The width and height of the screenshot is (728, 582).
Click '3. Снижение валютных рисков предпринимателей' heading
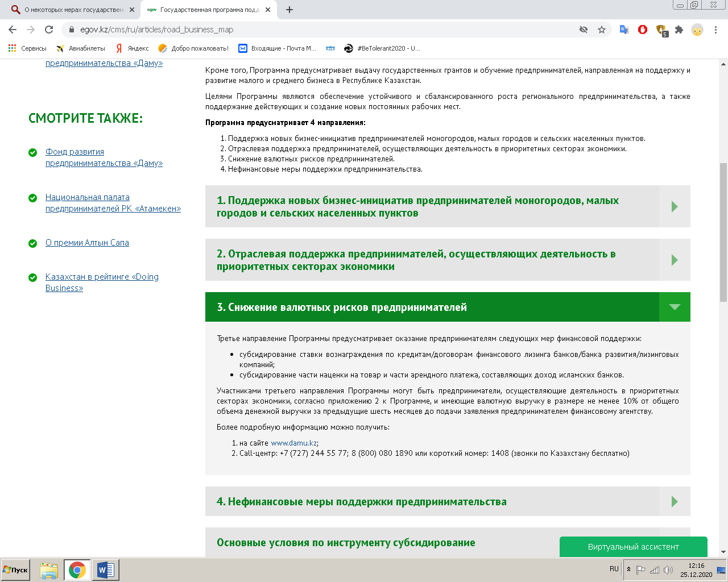click(342, 307)
